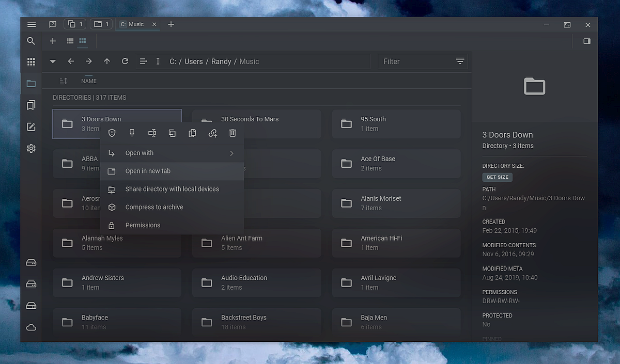Navigate to Users in address bar

tap(194, 61)
